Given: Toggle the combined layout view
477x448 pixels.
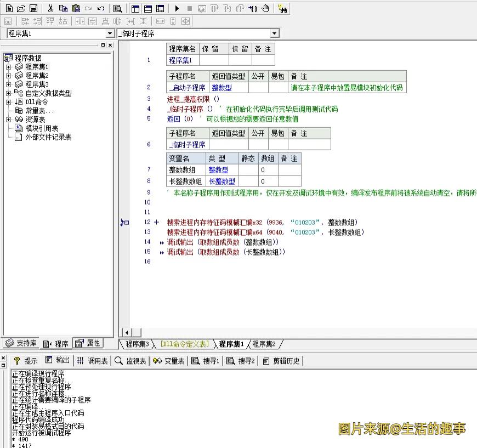Looking at the screenshot, I should 160,8.
